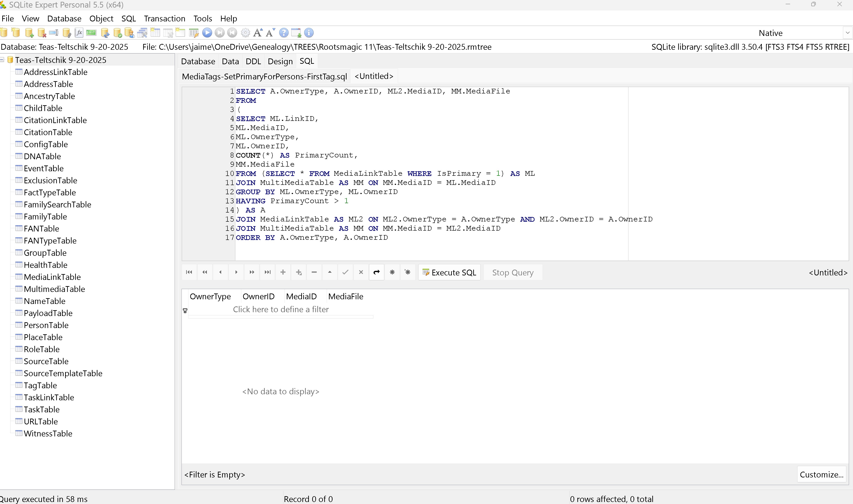Click the refresh data navigator arrow
This screenshot has height=504, width=853.
coord(376,272)
